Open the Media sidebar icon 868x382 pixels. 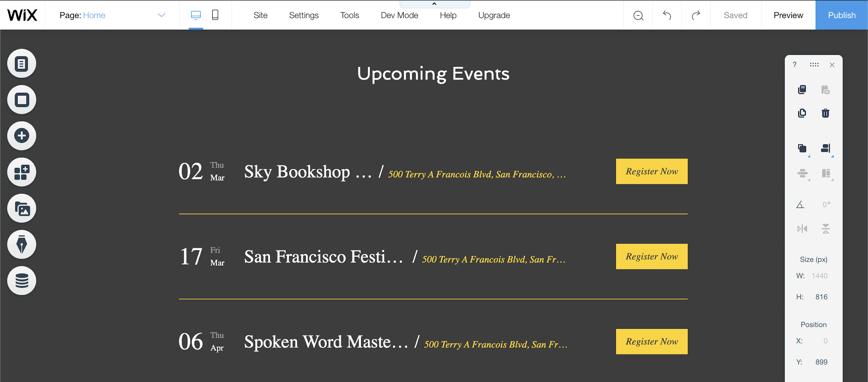[x=22, y=208]
